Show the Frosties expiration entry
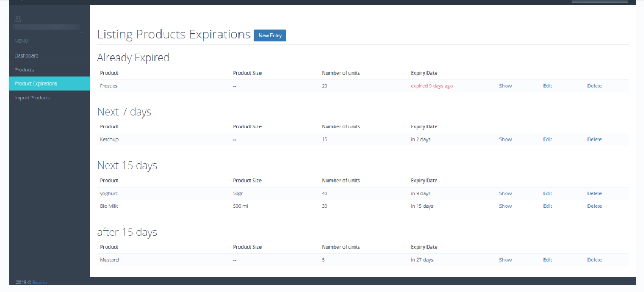Viewport: 644px width, 292px height. pyautogui.click(x=505, y=86)
